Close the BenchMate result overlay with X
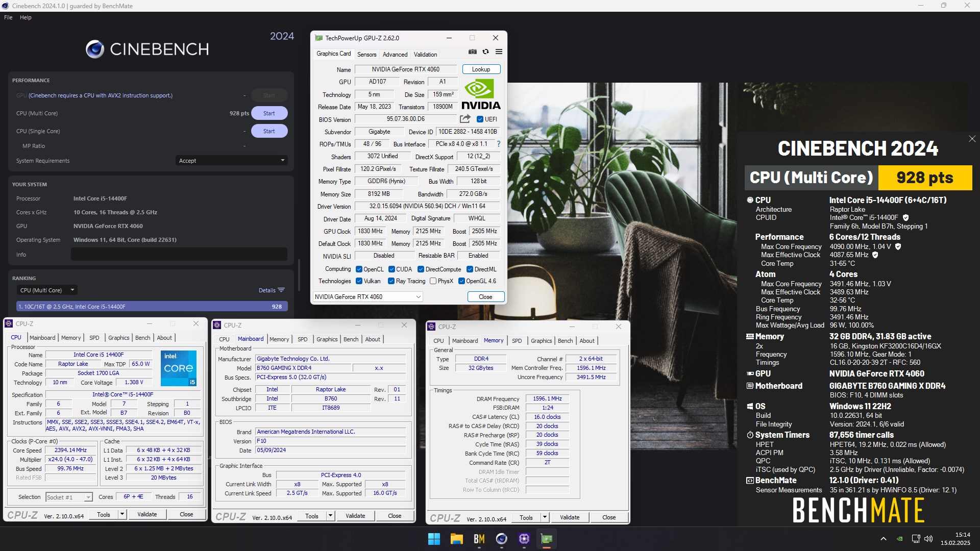The width and height of the screenshot is (980, 551). 972,139
